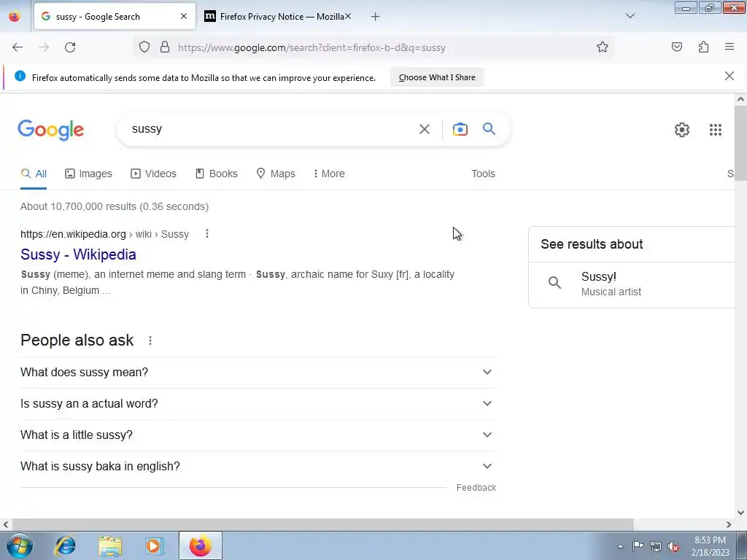
Task: Expand 'What is sussy baka in english?' question
Action: pos(258,466)
